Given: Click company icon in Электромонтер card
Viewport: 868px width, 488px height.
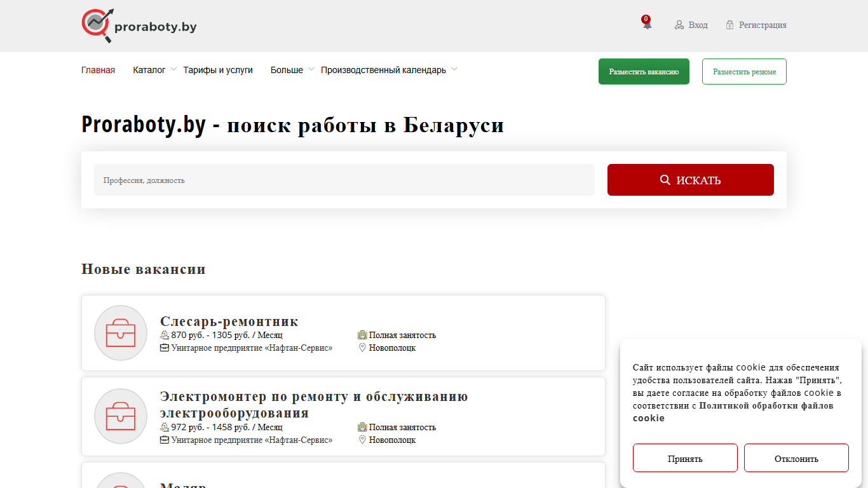Looking at the screenshot, I should (165, 440).
